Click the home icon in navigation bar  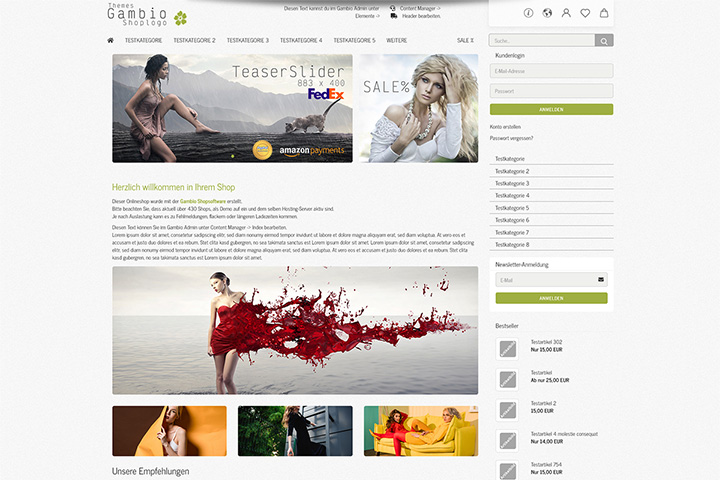coord(110,40)
